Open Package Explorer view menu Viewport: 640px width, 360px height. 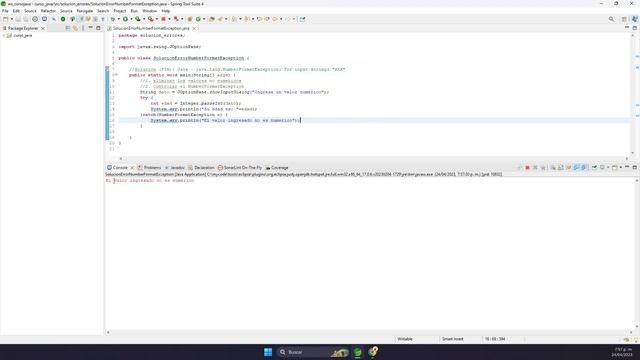(83, 28)
